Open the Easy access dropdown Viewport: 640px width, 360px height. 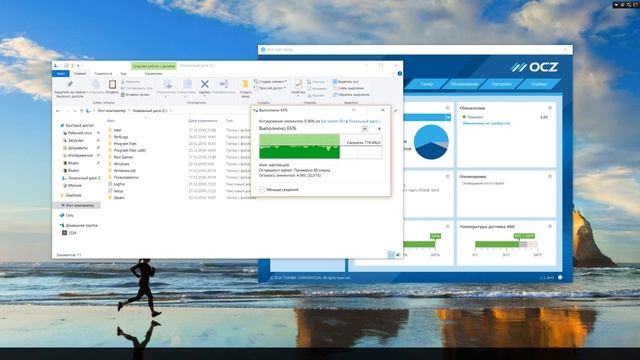(x=269, y=88)
